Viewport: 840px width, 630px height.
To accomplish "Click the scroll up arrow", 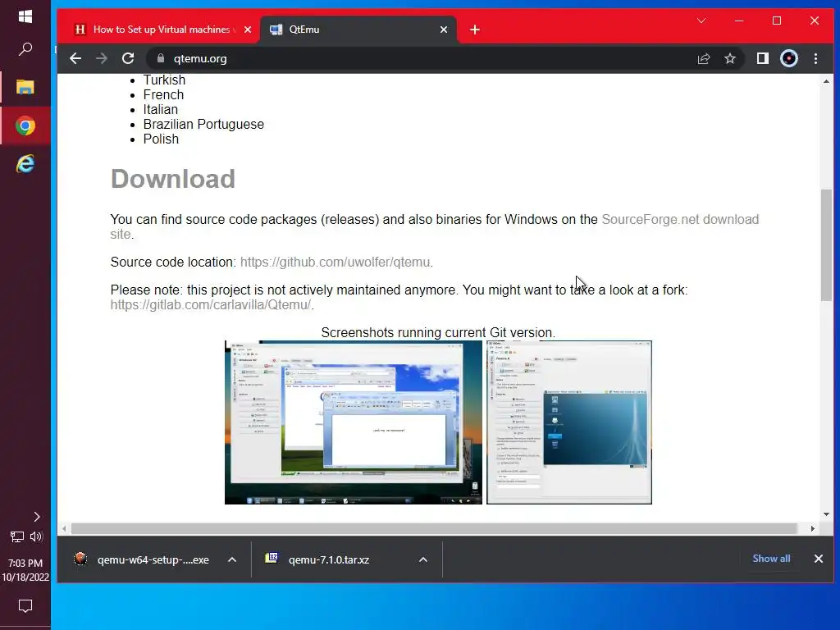I will [x=826, y=81].
